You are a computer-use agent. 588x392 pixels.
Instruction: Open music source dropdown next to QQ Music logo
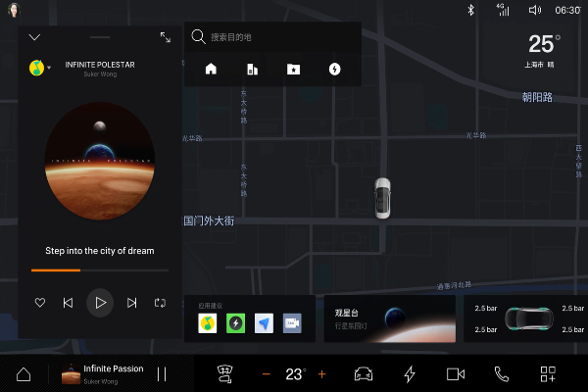click(x=49, y=68)
